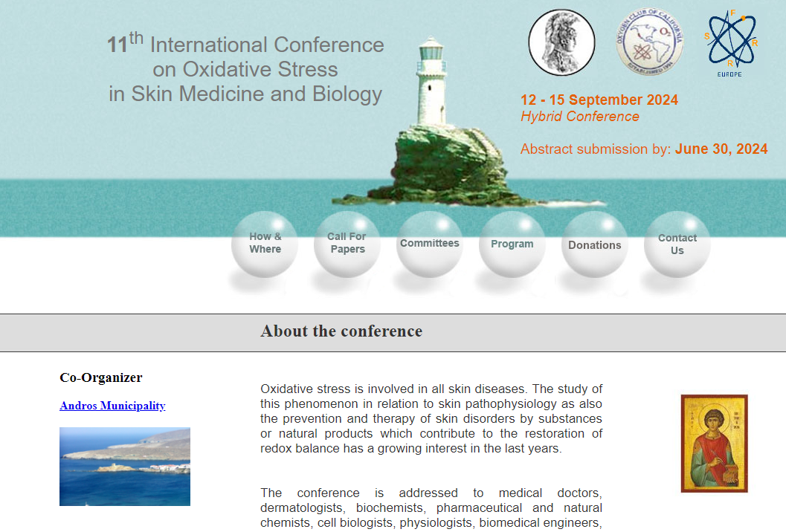Click the 'Hybrid Conference' text
Screen dimensions: 786x532
580,117
